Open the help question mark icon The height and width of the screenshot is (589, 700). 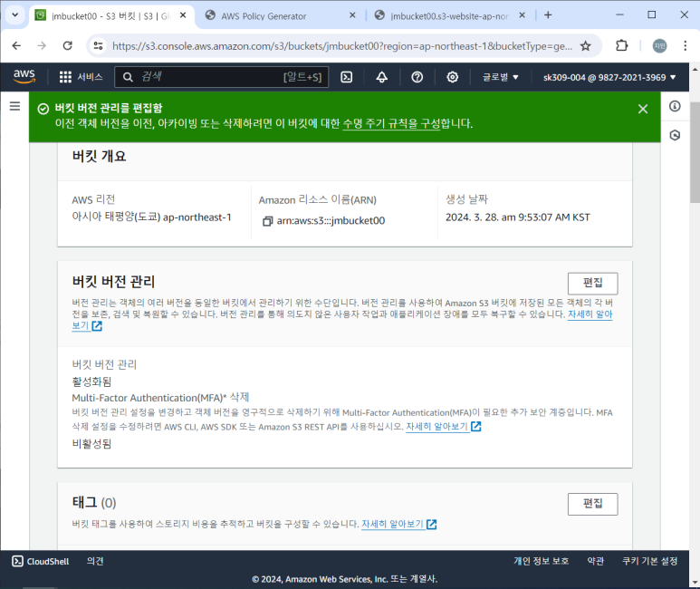pyautogui.click(x=417, y=77)
